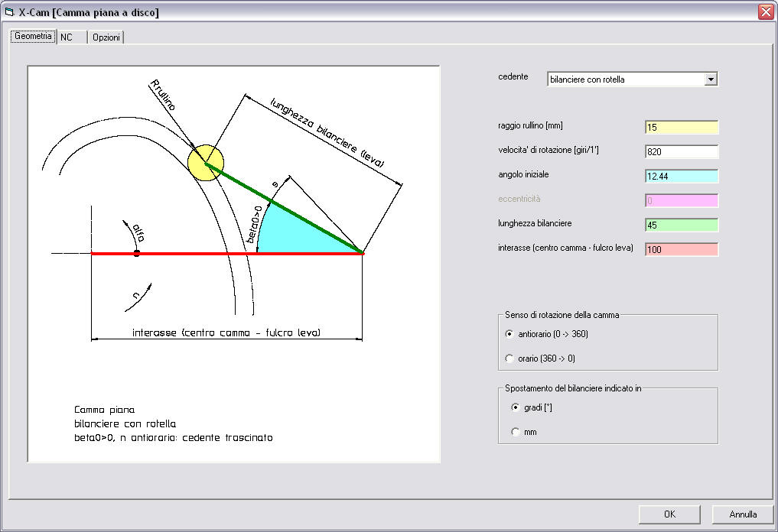Click the velocita' di rotazione field

click(682, 151)
